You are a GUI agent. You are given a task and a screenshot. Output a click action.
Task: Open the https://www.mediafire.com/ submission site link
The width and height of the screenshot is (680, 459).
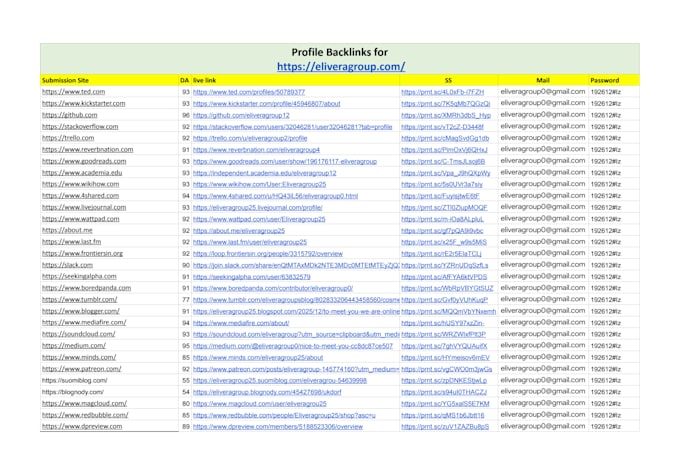(84, 322)
